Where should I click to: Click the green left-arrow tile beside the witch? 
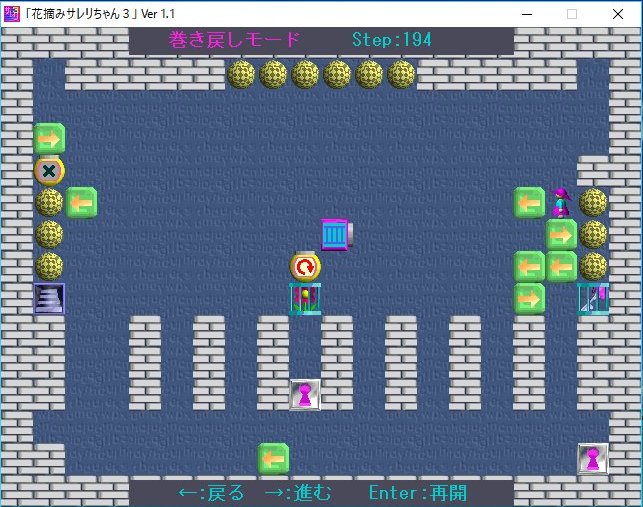(x=529, y=202)
